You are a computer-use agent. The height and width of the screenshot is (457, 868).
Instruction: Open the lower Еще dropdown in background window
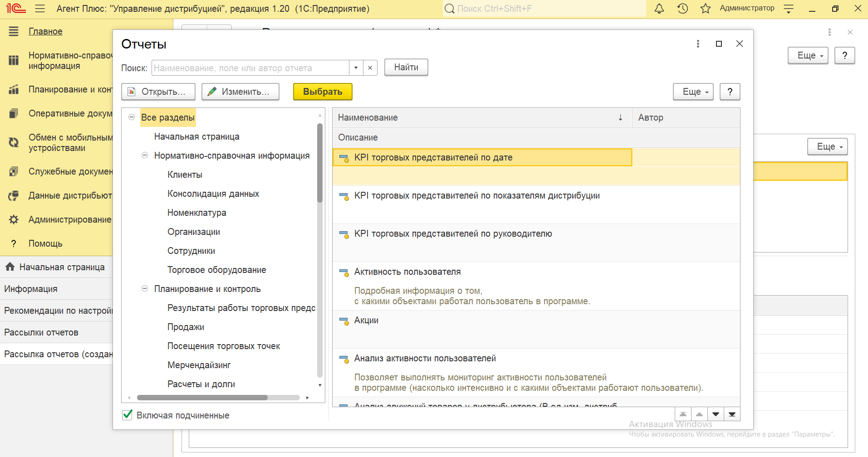[828, 146]
